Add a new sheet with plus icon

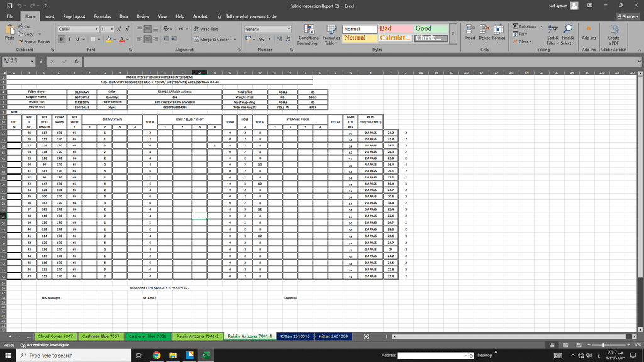(367, 337)
